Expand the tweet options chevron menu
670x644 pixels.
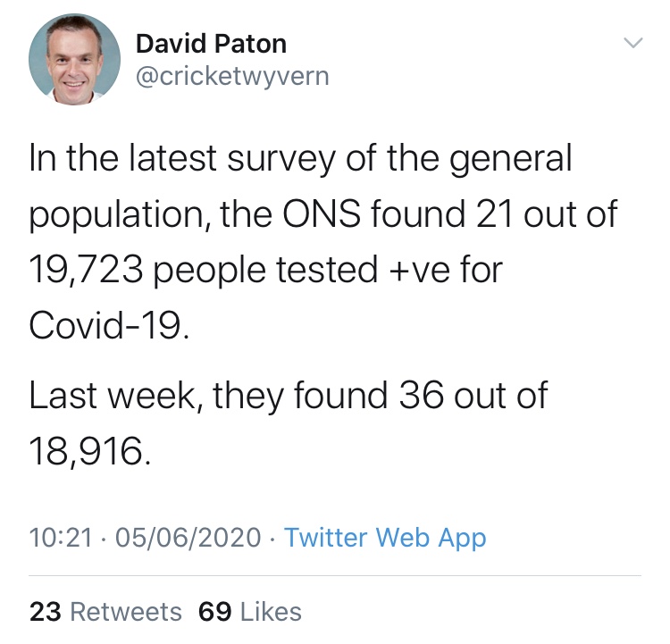[x=632, y=43]
